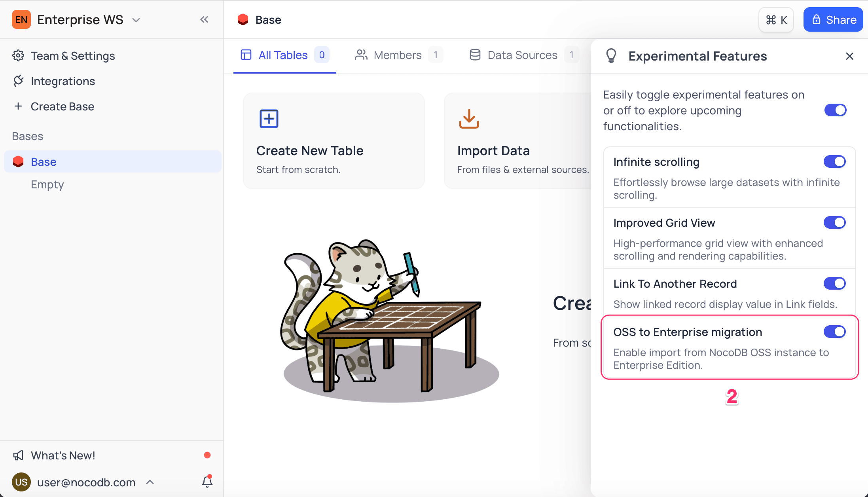Viewport: 868px width, 497px height.
Task: Click the Base title in header
Action: (x=268, y=20)
